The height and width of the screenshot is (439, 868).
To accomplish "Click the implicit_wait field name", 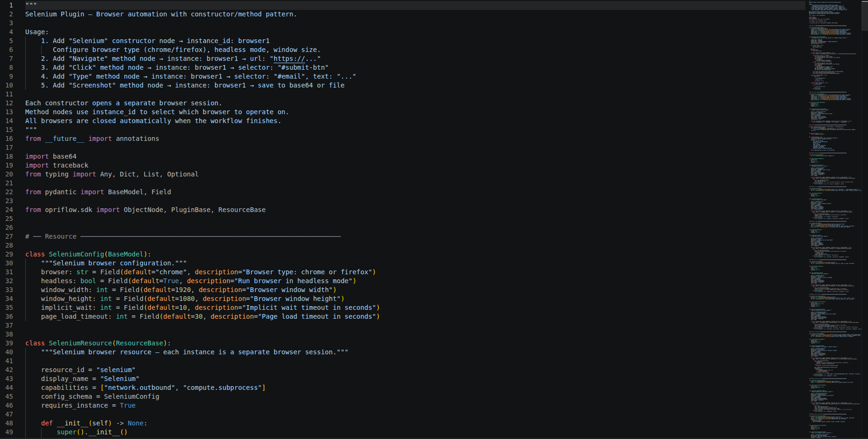I will coord(66,307).
